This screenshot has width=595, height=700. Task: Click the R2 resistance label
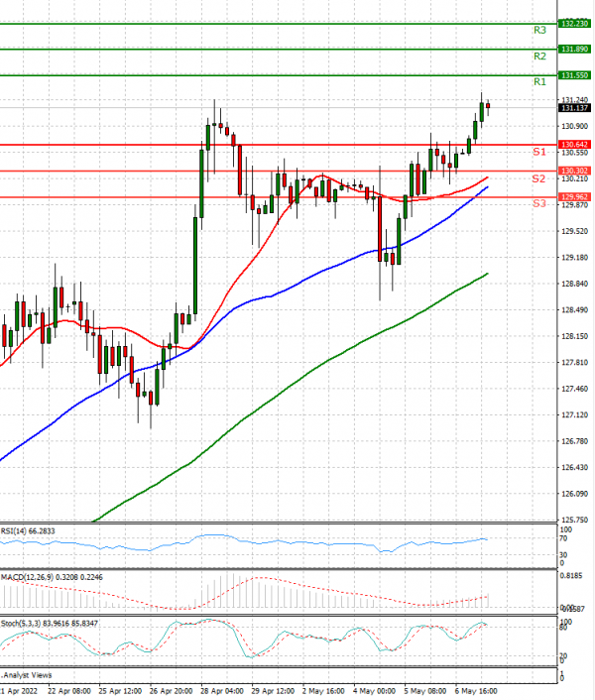pos(539,57)
